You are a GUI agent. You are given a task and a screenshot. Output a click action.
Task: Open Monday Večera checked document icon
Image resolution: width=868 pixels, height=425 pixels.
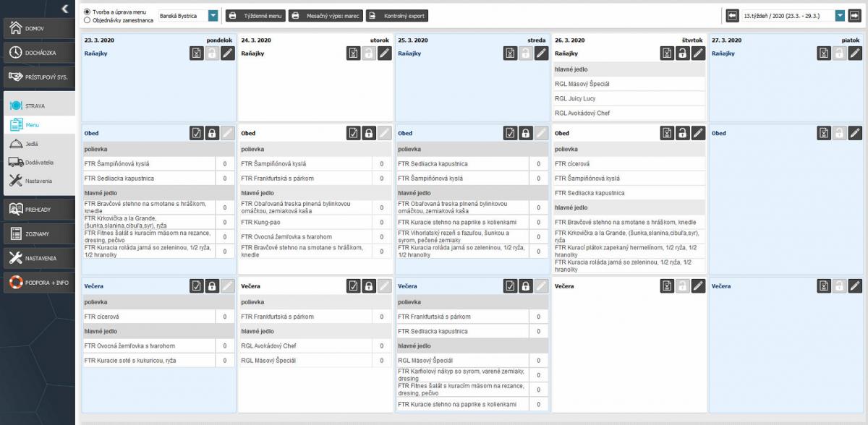[197, 286]
